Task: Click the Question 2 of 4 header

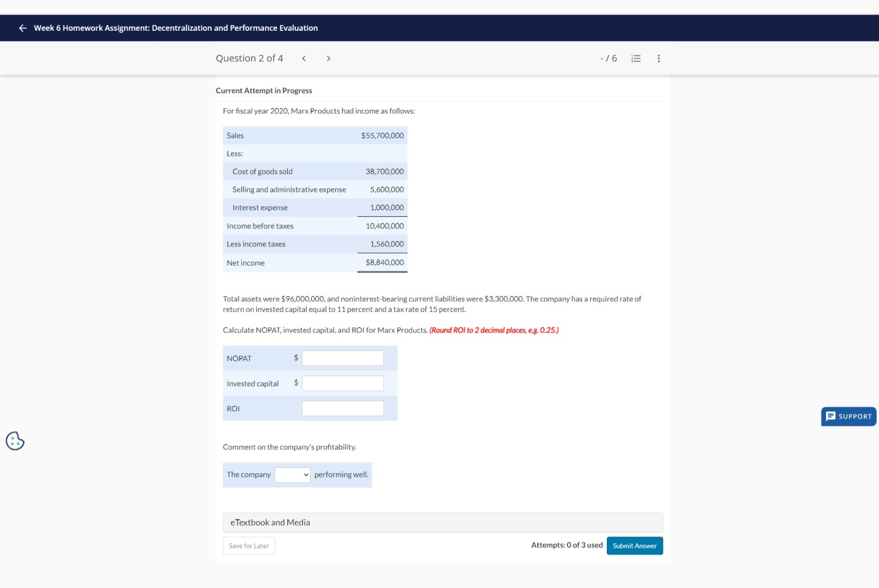Action: click(249, 58)
